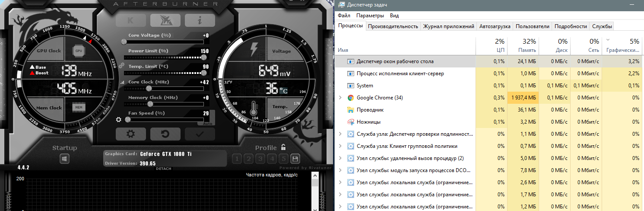Click the MEM chip icon in the clock gauge
This screenshot has width=644, height=211.
(x=79, y=107)
